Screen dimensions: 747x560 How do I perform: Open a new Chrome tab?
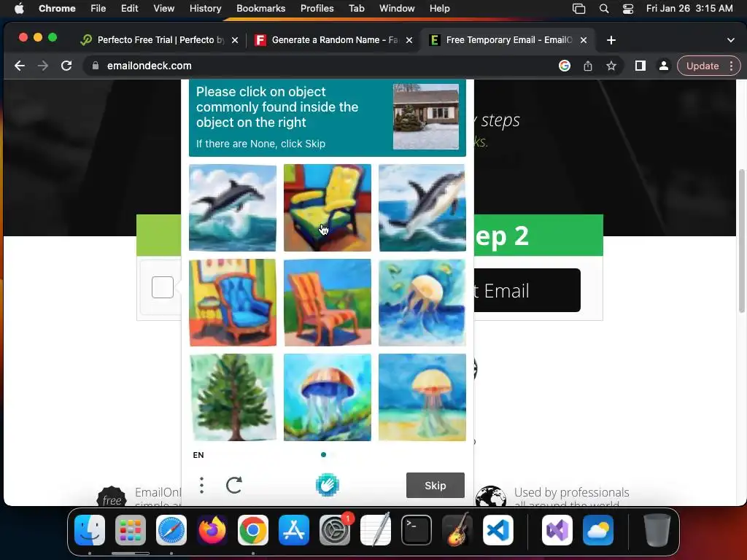click(611, 41)
